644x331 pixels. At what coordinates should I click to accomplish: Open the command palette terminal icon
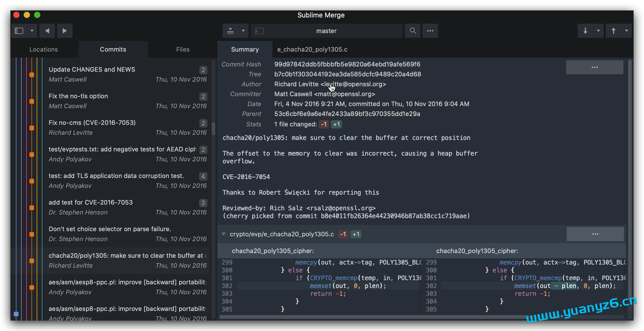pyautogui.click(x=259, y=30)
